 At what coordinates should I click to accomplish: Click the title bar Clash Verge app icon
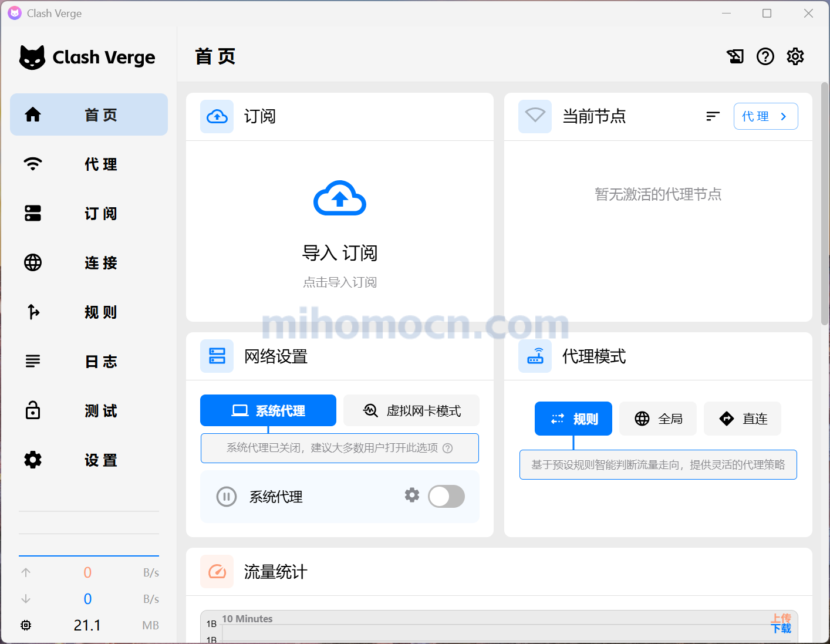pyautogui.click(x=14, y=13)
